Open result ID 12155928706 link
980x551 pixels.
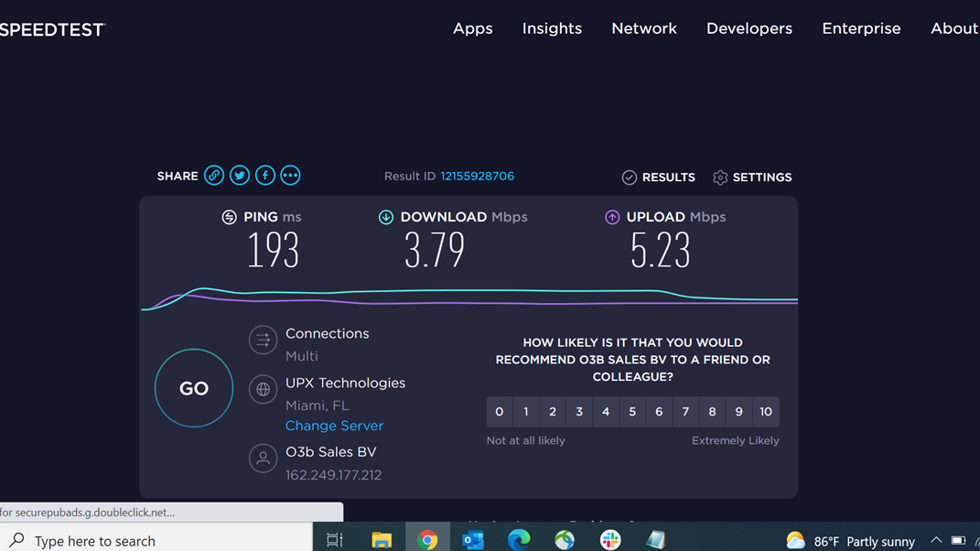click(477, 176)
